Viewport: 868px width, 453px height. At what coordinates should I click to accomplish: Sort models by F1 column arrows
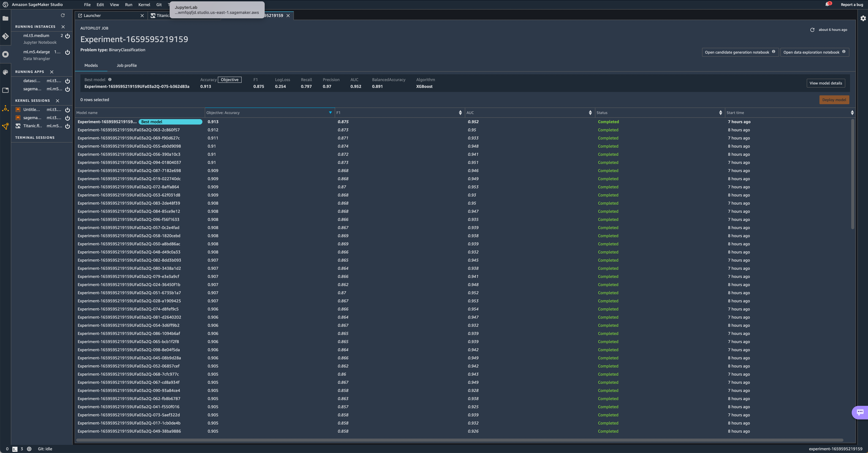[460, 113]
